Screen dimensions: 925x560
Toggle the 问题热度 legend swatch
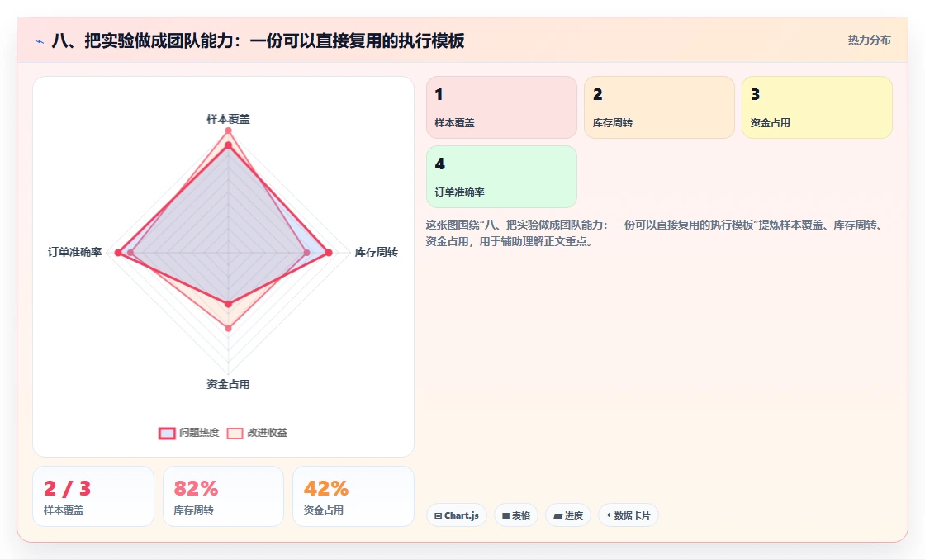pyautogui.click(x=167, y=433)
